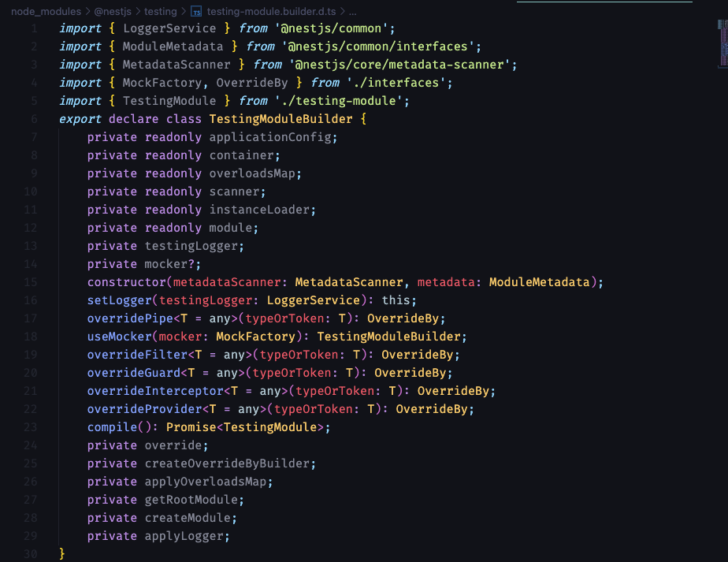
Task: Click the TypeScript file icon in breadcrumb
Action: [196, 12]
